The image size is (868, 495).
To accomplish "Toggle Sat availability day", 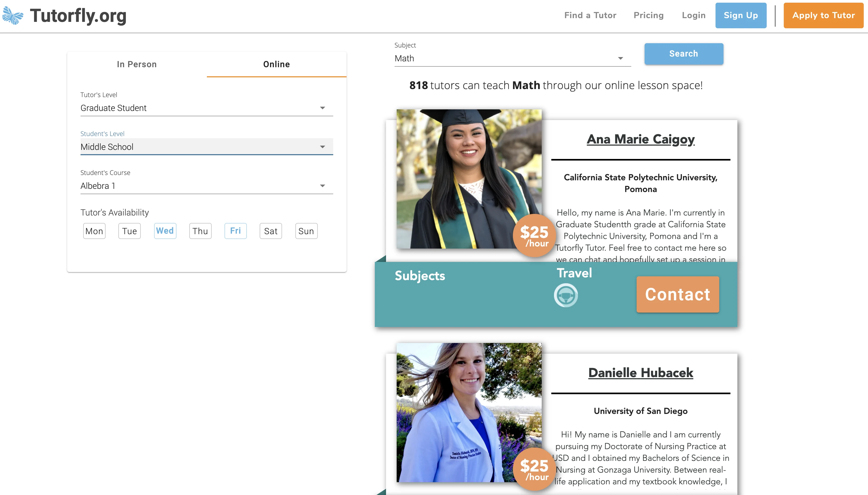I will tap(271, 231).
